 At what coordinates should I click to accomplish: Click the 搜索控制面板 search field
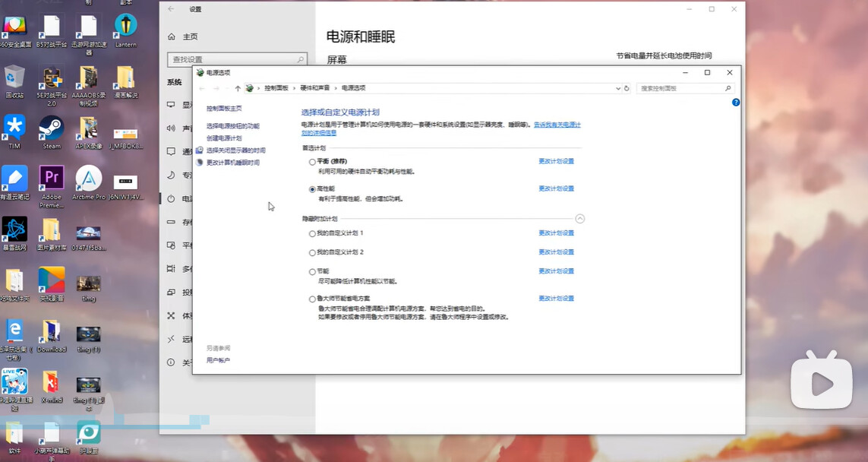point(685,88)
